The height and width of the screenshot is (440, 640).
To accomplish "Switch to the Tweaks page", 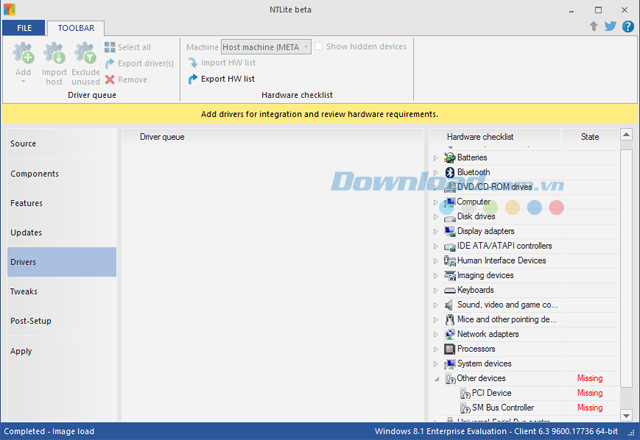I will pyautogui.click(x=24, y=291).
